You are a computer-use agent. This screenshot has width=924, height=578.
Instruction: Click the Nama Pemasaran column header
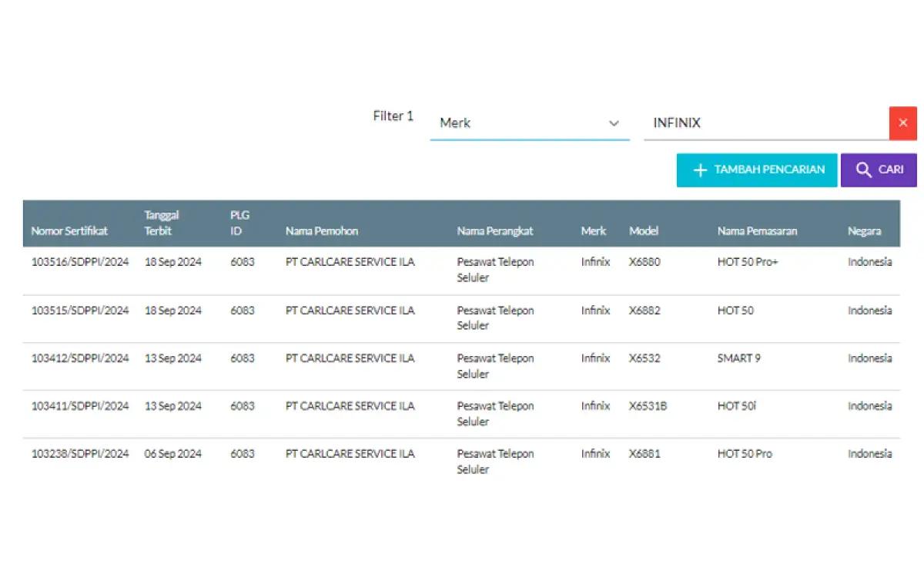(758, 231)
